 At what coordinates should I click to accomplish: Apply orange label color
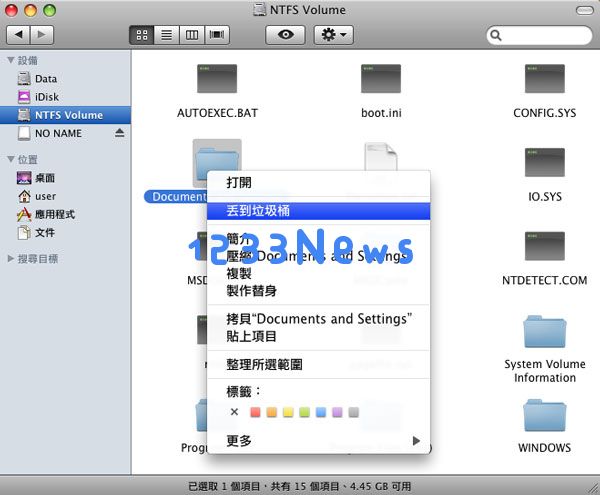(272, 412)
